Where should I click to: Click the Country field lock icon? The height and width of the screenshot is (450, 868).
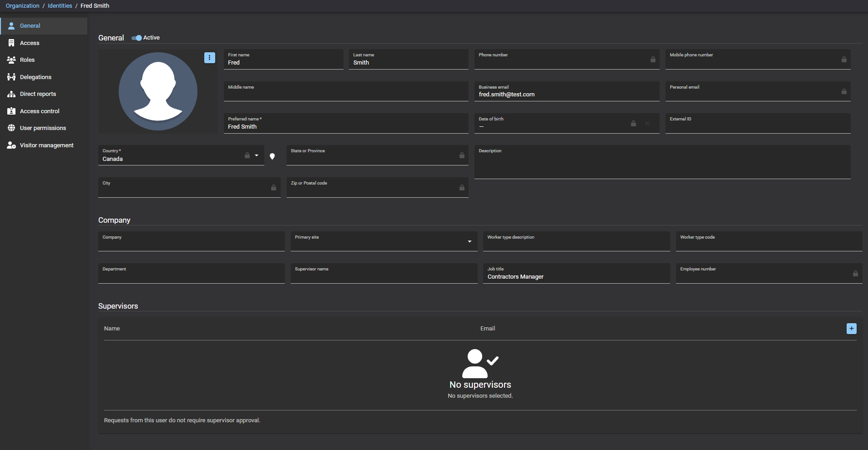tap(247, 155)
